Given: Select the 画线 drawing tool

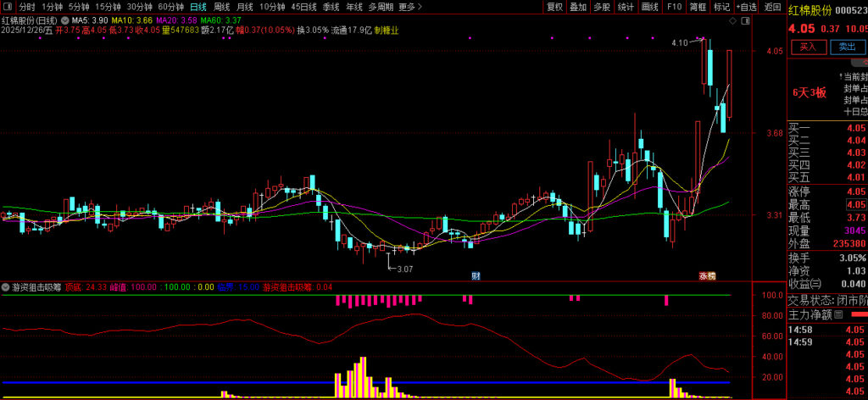Looking at the screenshot, I should click(x=649, y=6).
